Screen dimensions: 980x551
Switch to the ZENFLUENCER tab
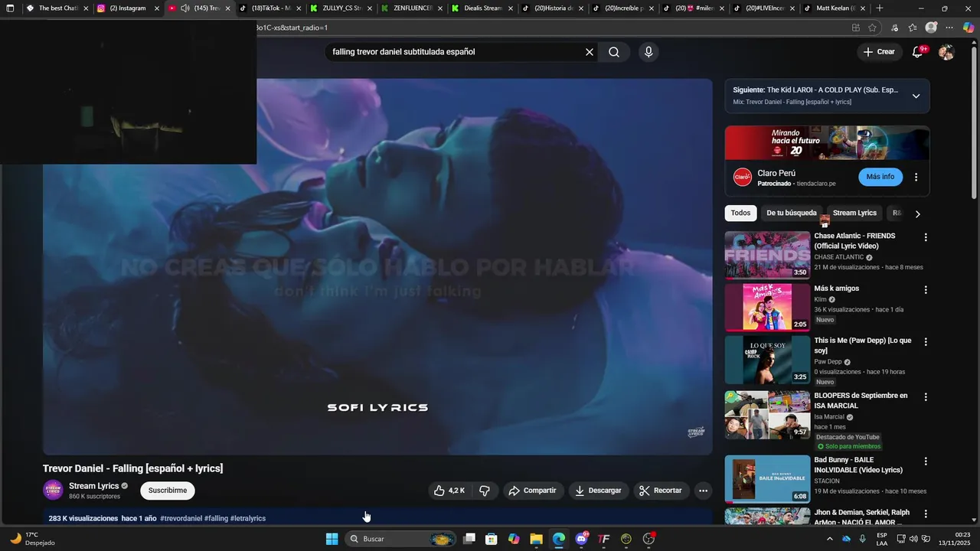click(412, 8)
